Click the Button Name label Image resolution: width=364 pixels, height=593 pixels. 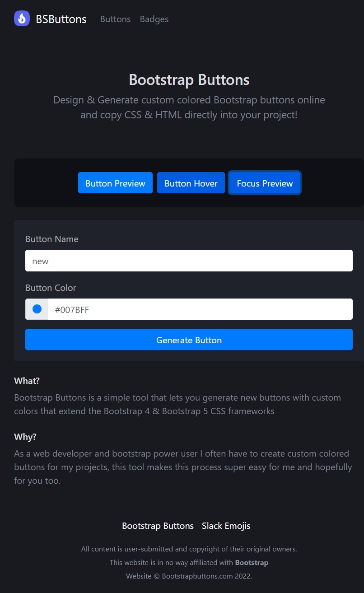point(52,239)
